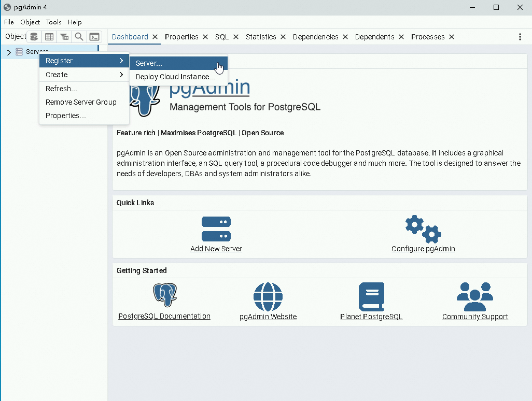This screenshot has width=532, height=401.
Task: Open the Search objects magnifier icon
Action: coord(79,36)
